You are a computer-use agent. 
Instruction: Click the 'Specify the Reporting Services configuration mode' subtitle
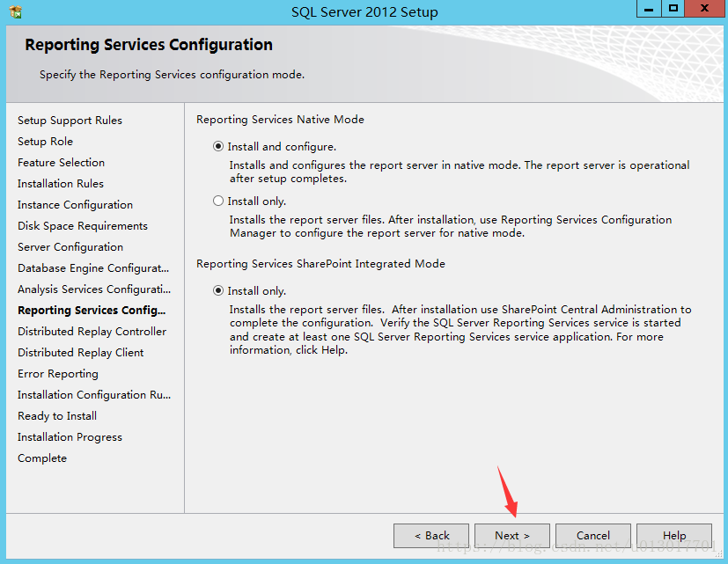coord(172,75)
